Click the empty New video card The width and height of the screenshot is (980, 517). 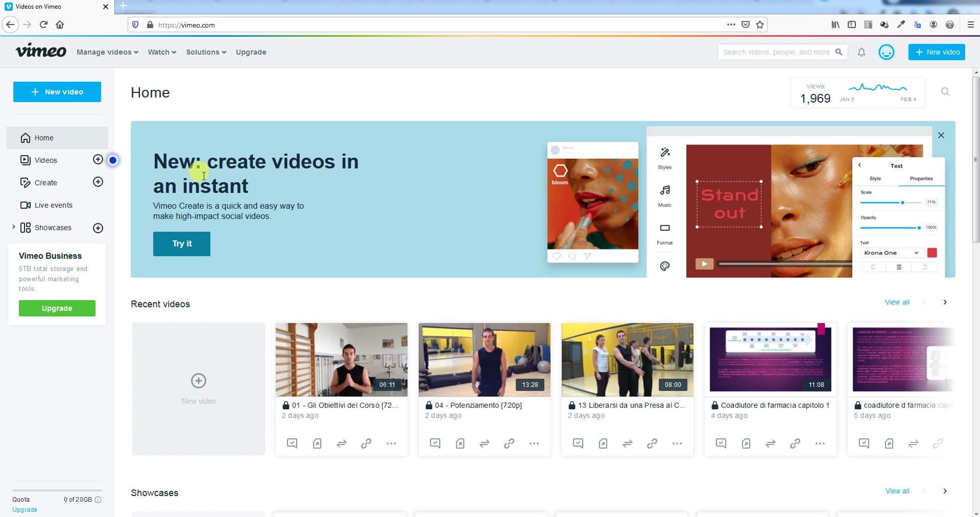pos(199,389)
